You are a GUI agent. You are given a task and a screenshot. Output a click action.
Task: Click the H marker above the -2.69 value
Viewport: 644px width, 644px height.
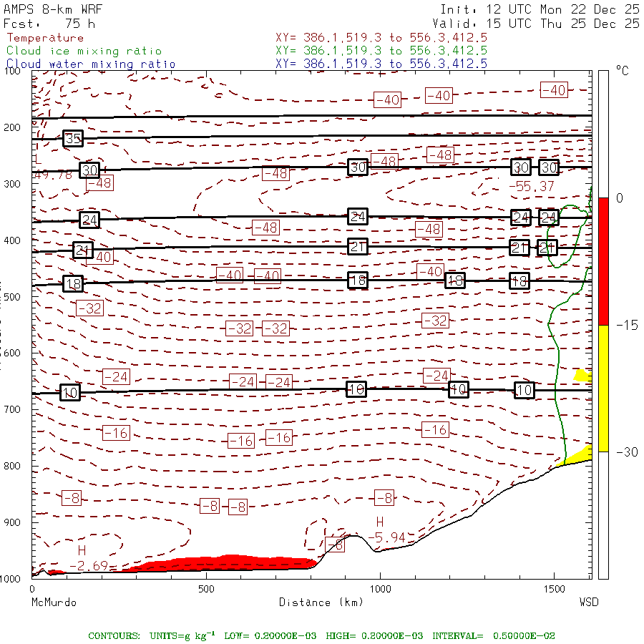point(82,550)
